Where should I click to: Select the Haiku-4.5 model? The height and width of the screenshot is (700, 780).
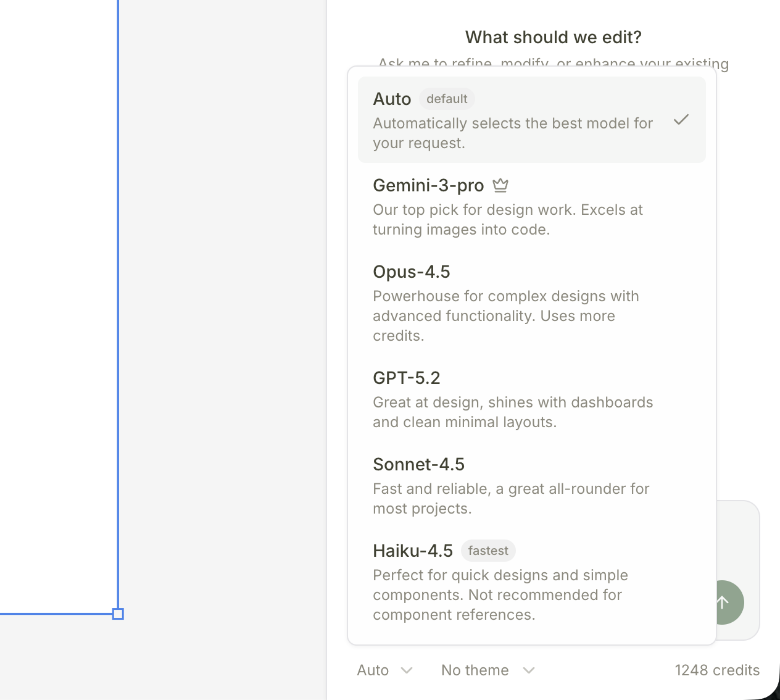pos(412,551)
